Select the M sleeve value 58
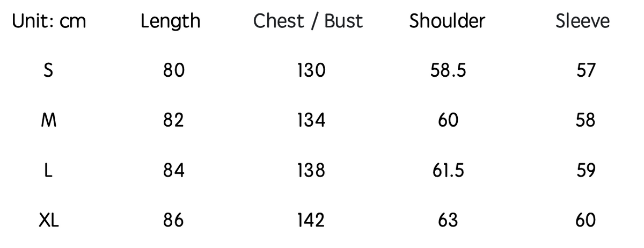 click(586, 120)
